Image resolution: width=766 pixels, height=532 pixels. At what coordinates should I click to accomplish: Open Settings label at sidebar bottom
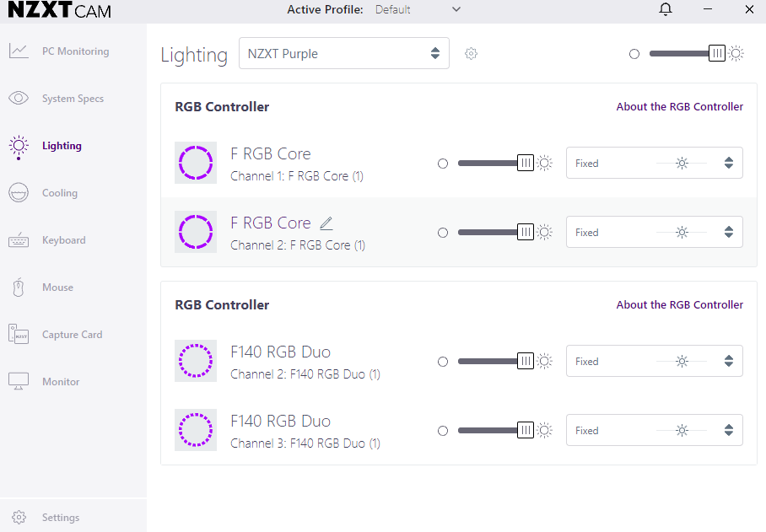point(61,518)
